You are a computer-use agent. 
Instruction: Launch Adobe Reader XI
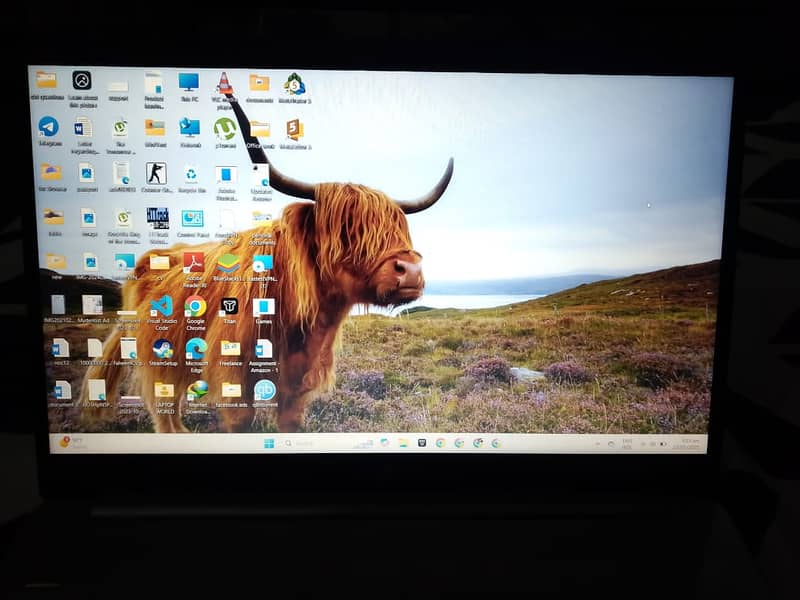(x=194, y=263)
